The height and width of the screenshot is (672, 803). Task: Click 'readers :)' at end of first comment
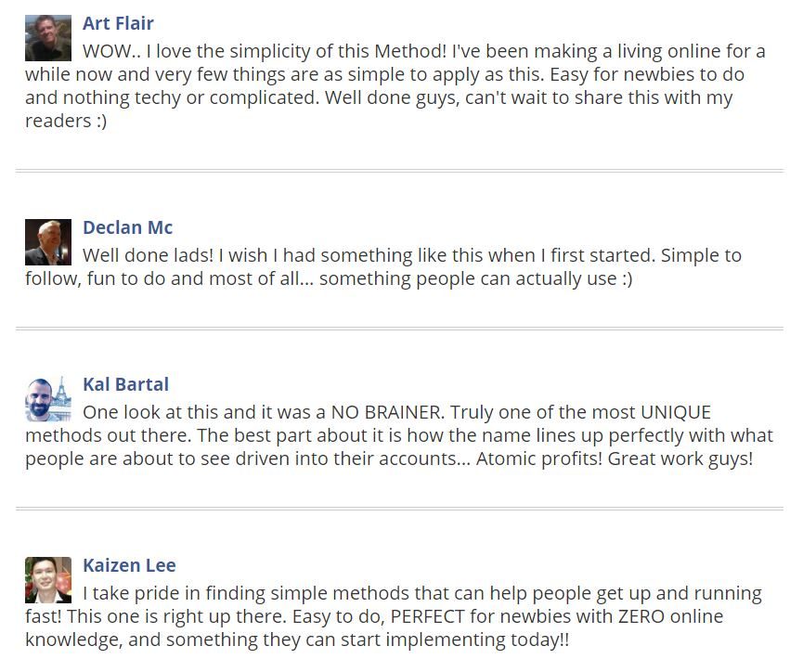coord(66,121)
